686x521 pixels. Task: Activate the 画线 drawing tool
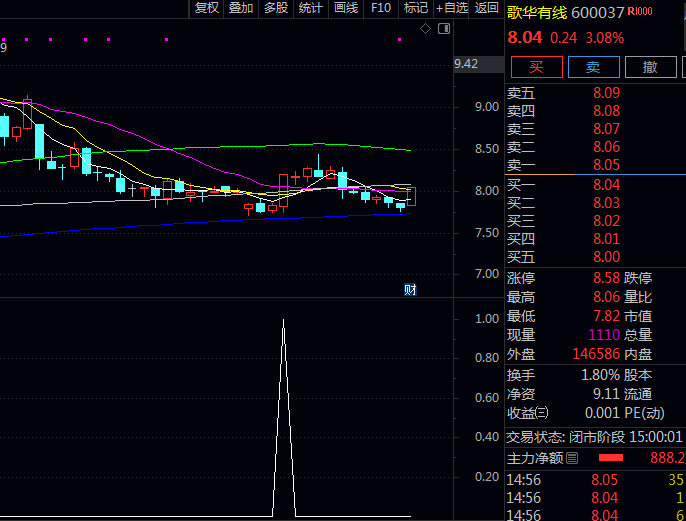(x=346, y=8)
